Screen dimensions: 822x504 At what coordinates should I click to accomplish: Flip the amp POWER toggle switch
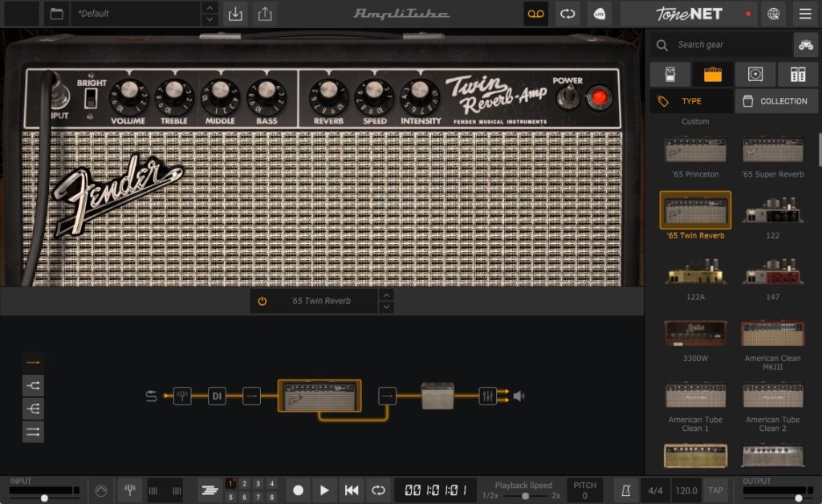click(x=568, y=97)
